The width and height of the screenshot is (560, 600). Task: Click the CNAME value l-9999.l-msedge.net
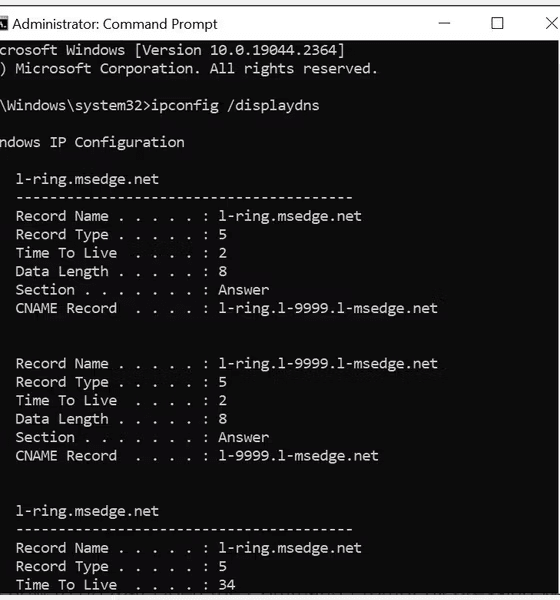pyautogui.click(x=298, y=456)
